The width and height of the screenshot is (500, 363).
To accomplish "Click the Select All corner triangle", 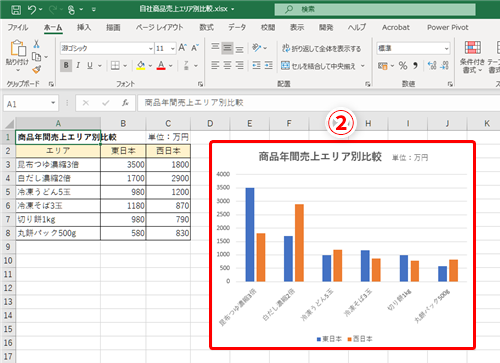I will (9, 124).
